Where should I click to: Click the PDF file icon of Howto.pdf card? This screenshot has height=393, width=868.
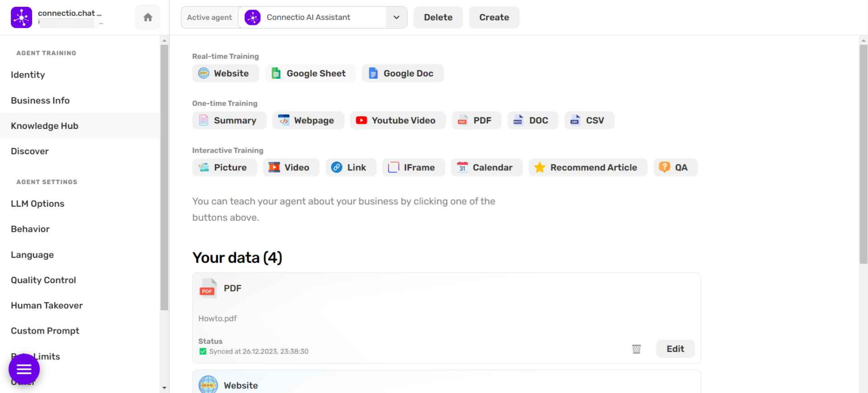208,288
